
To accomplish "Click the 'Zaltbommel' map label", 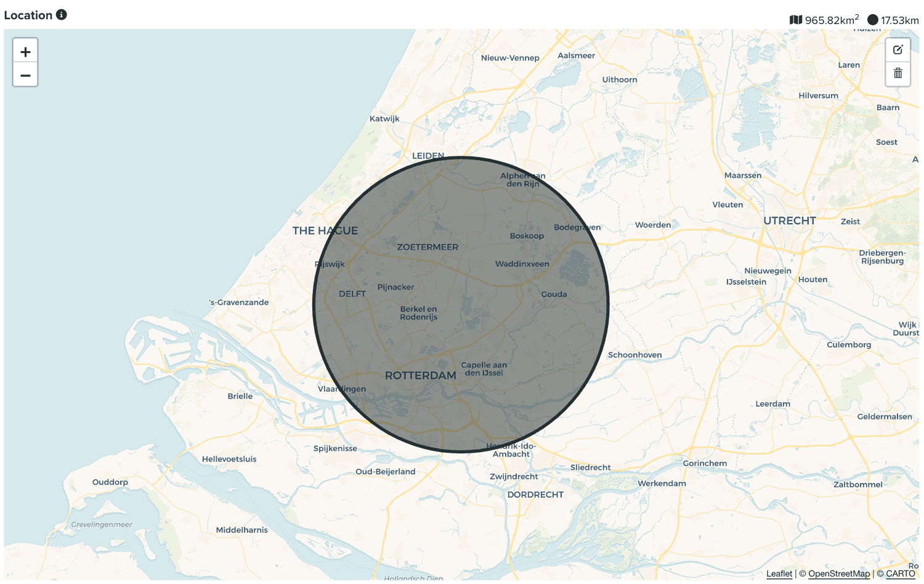I will [x=857, y=485].
